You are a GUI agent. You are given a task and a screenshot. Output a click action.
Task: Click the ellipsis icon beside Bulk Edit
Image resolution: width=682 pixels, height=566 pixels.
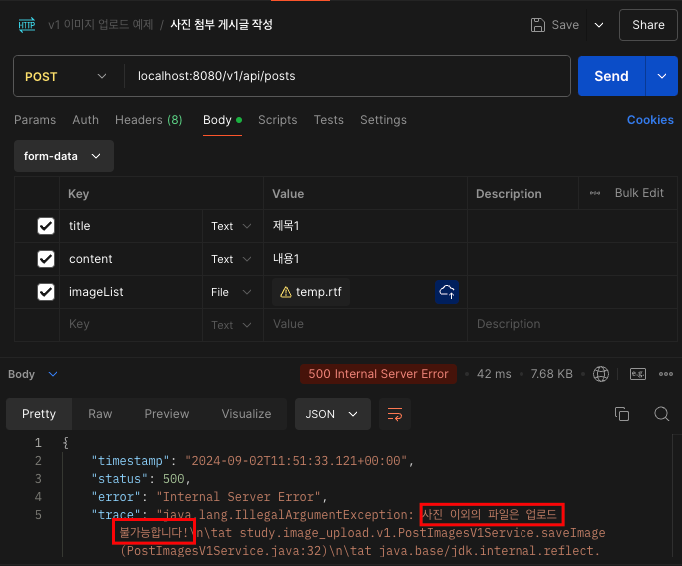(595, 193)
